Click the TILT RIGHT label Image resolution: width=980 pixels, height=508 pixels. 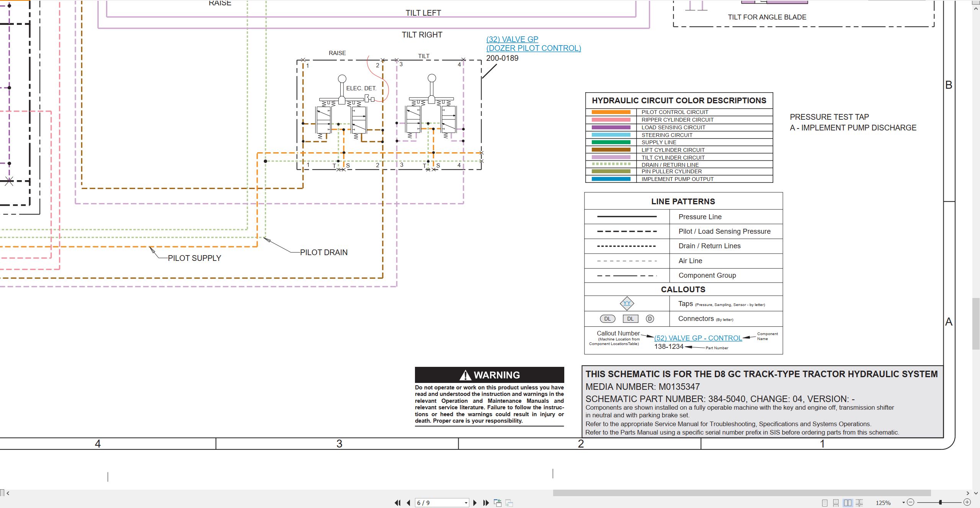422,35
